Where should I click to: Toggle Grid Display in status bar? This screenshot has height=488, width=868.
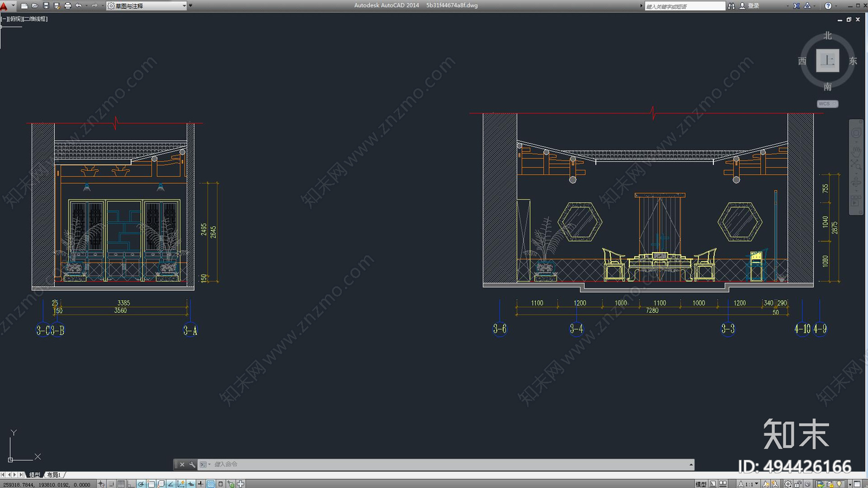pyautogui.click(x=121, y=484)
